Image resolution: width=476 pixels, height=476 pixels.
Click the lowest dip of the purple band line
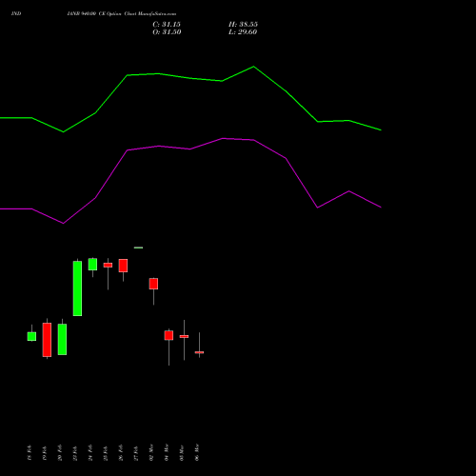[63, 223]
